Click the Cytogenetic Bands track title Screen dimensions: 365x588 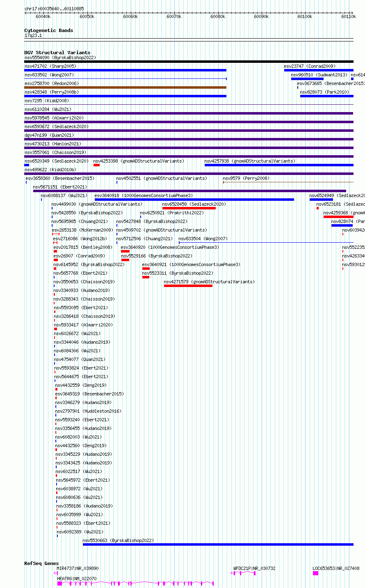[49, 30]
